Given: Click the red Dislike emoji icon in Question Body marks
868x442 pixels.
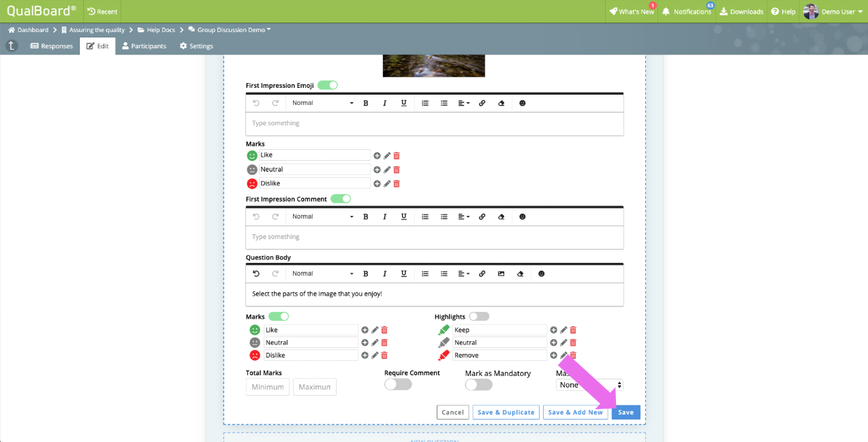Looking at the screenshot, I should 255,356.
